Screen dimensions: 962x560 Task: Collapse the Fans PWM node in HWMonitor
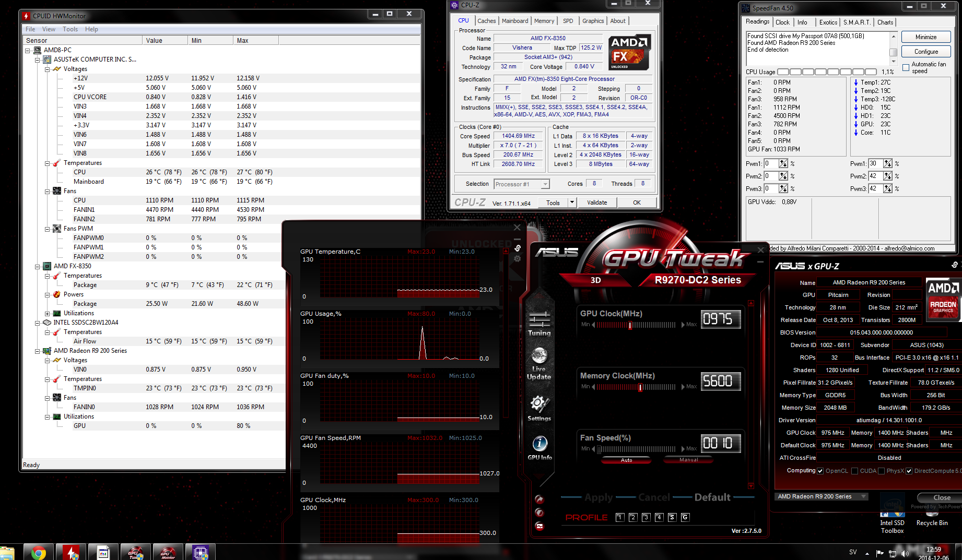48,229
